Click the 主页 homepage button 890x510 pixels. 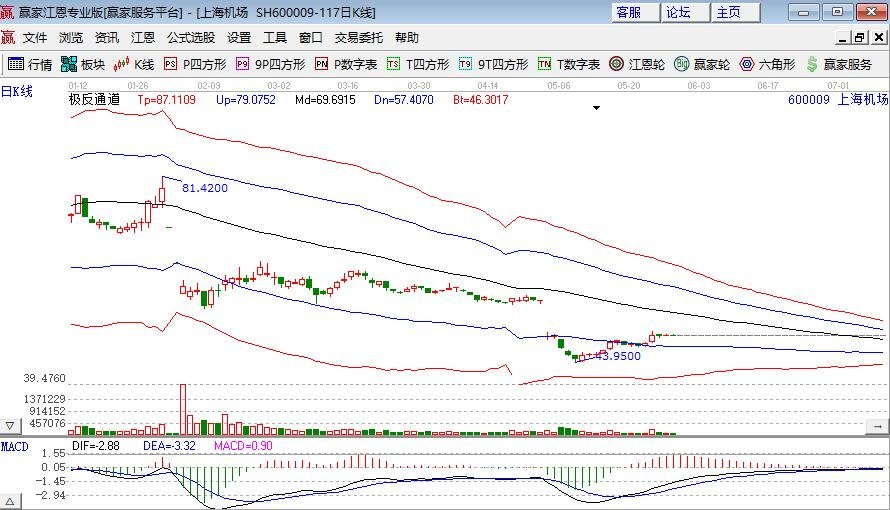coord(736,12)
